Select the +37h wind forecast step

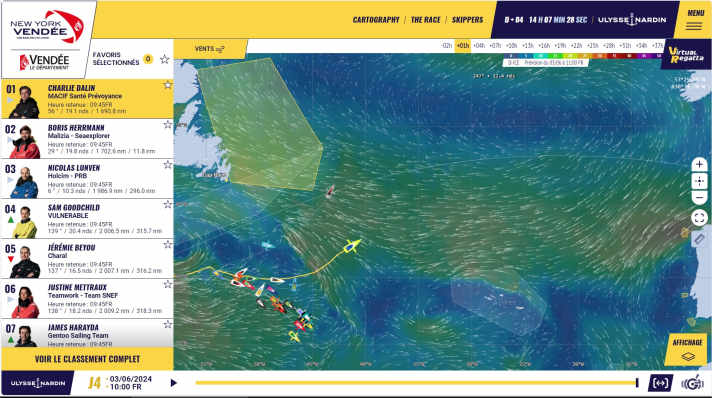(657, 45)
